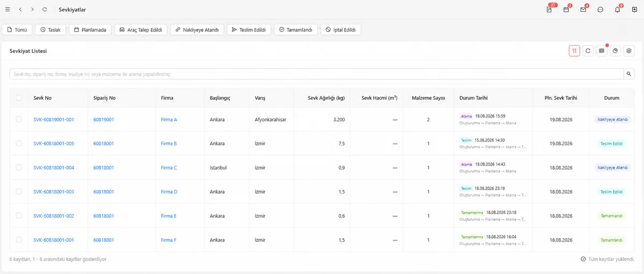Click the shipment search input field

317,74
